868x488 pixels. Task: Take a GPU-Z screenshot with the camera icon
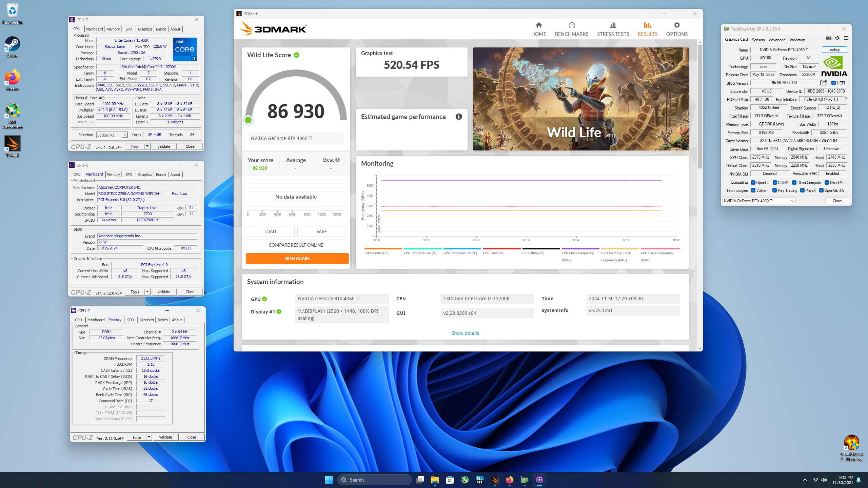[x=829, y=38]
